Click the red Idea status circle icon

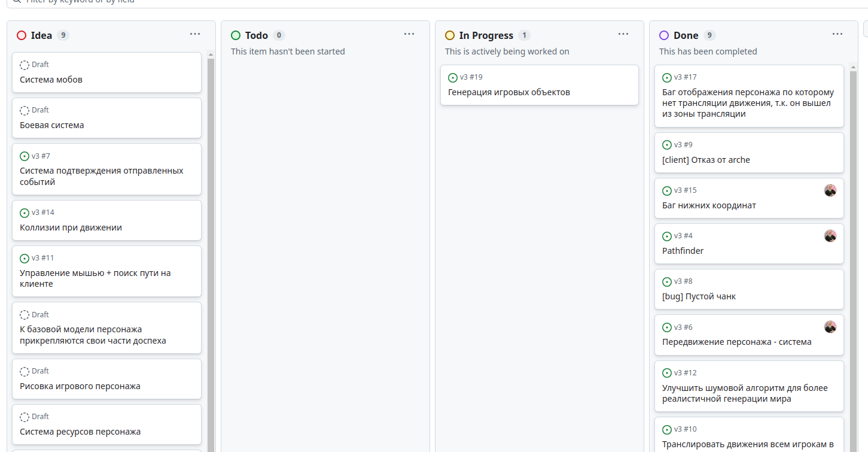(x=22, y=35)
